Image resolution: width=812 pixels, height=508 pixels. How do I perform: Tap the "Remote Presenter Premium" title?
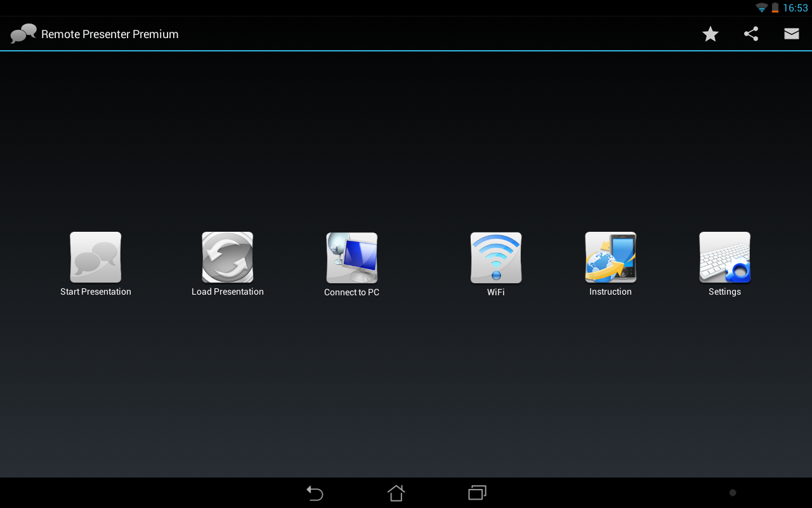coord(110,34)
